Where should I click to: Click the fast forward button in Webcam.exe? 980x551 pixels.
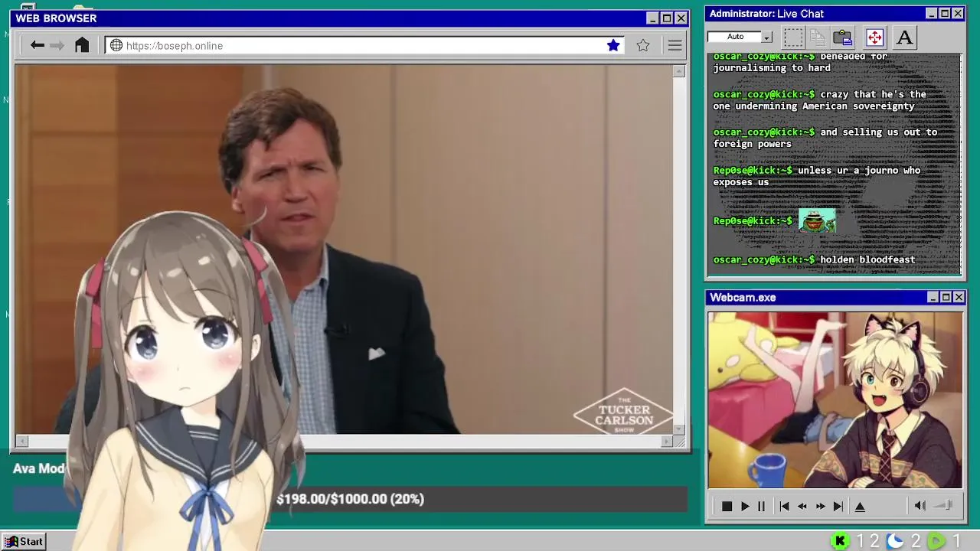tap(820, 506)
